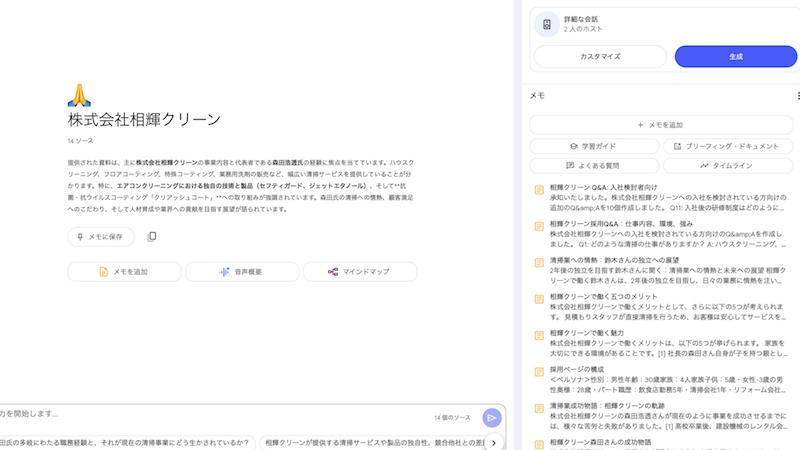Create a タイムライン
Image resolution: width=800 pixels, height=450 pixels.
728,165
